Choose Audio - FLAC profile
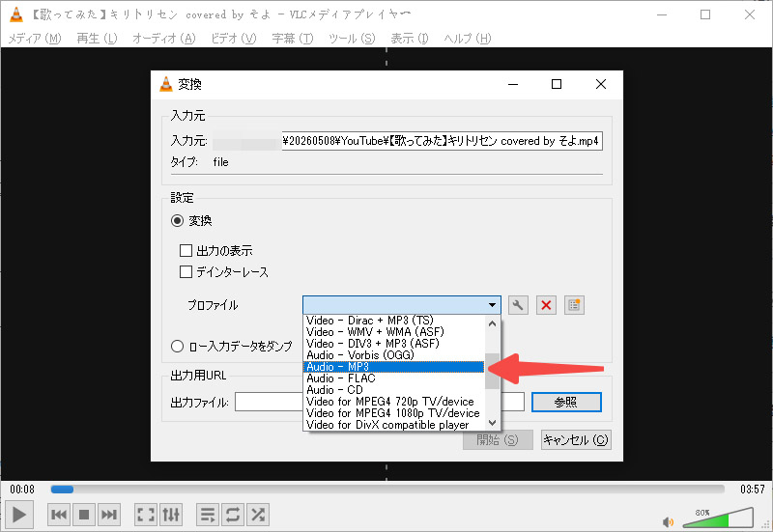 point(393,378)
